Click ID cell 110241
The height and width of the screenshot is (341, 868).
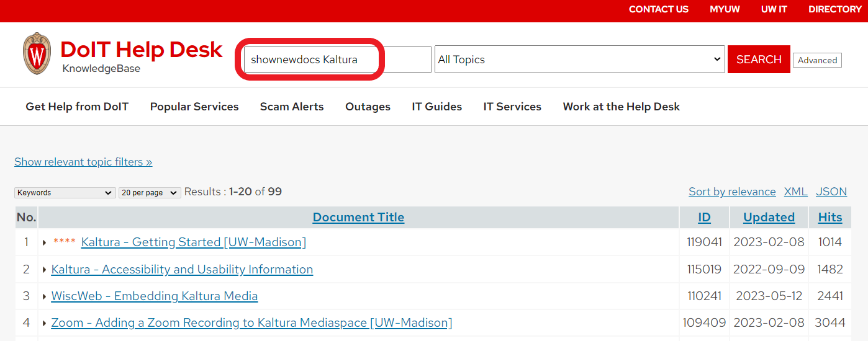pyautogui.click(x=704, y=296)
